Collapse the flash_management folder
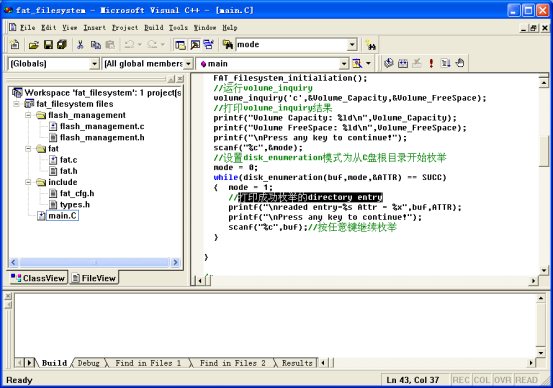 click(28, 115)
